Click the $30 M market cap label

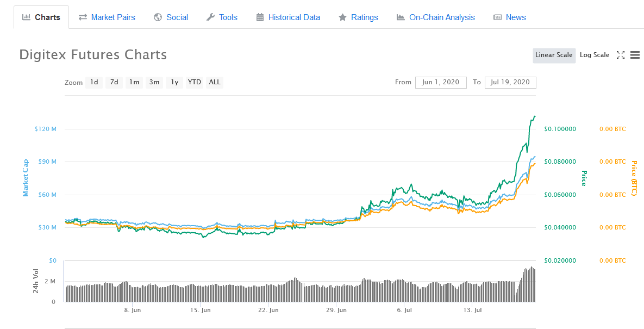coord(47,227)
